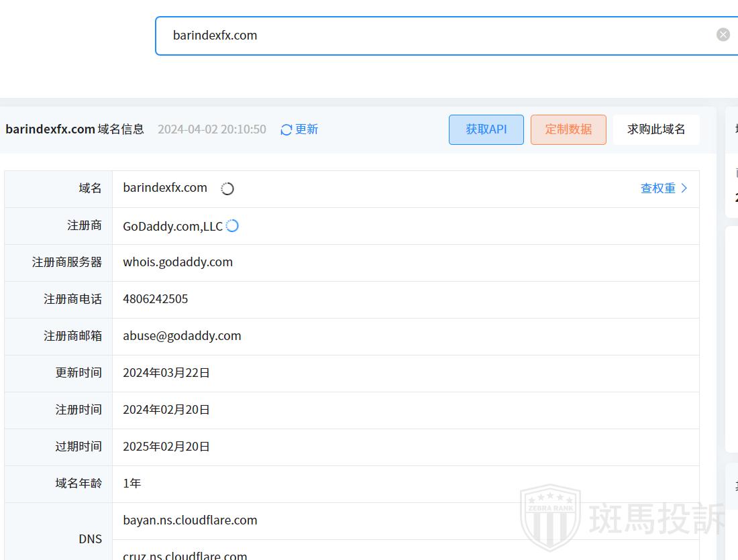Click the blue spinner next to GoDaddy.com,LLC

click(x=232, y=226)
